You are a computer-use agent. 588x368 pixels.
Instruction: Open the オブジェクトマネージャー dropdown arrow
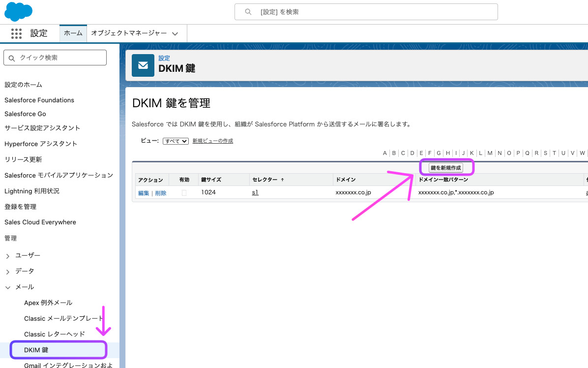(x=175, y=33)
